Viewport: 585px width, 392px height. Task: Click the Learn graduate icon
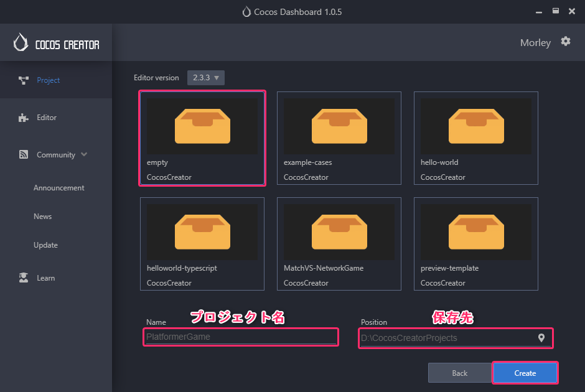[x=24, y=278]
